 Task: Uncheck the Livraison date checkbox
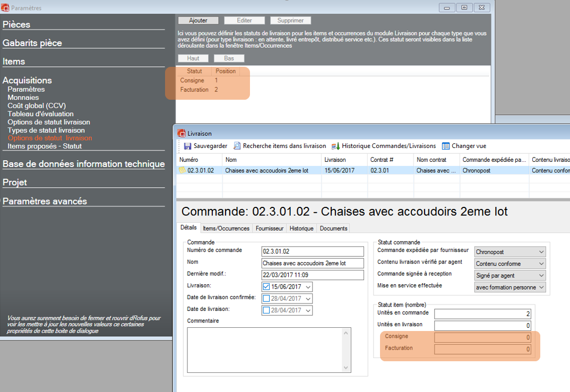[266, 287]
